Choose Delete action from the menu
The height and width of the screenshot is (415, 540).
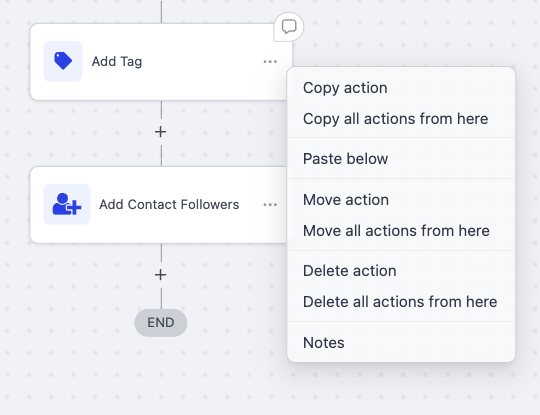tap(350, 271)
